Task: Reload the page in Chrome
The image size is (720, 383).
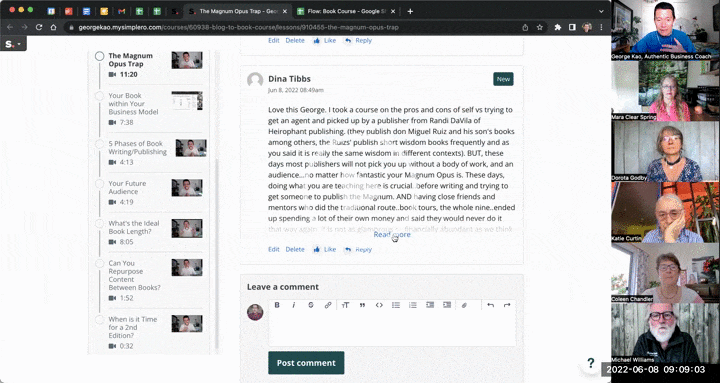Action: click(39, 27)
